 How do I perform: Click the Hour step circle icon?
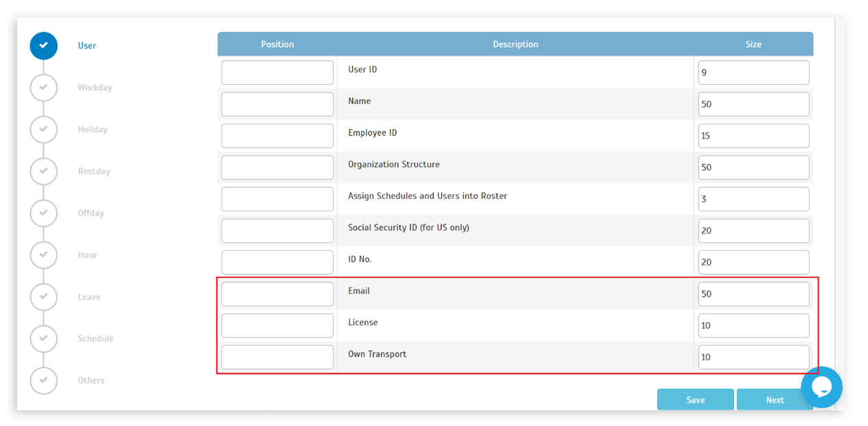44,255
